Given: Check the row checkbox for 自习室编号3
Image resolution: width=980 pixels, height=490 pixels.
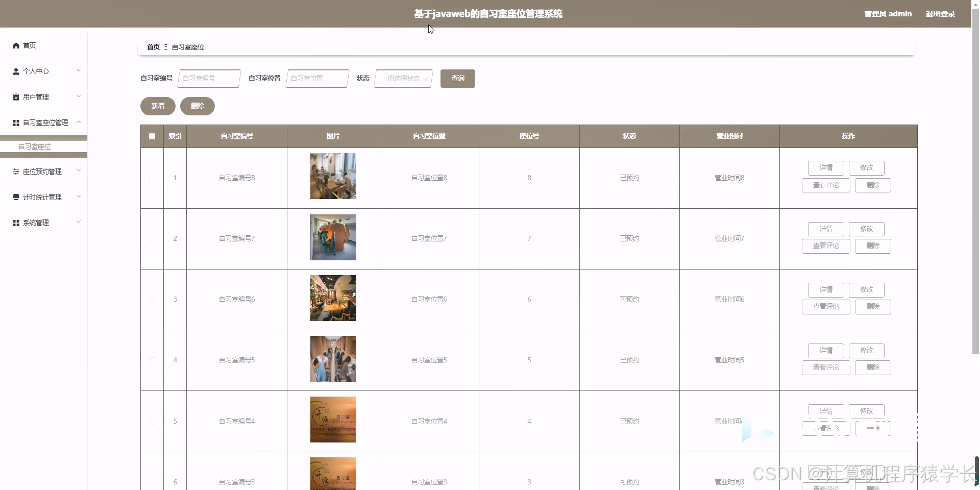Looking at the screenshot, I should pos(152,482).
